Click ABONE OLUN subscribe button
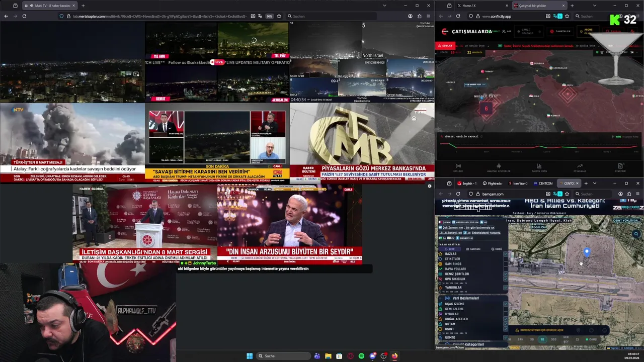The height and width of the screenshot is (362, 644). [x=587, y=31]
